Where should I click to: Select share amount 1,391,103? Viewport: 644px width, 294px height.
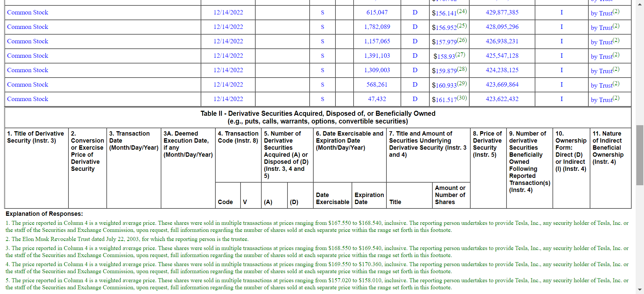click(x=377, y=56)
